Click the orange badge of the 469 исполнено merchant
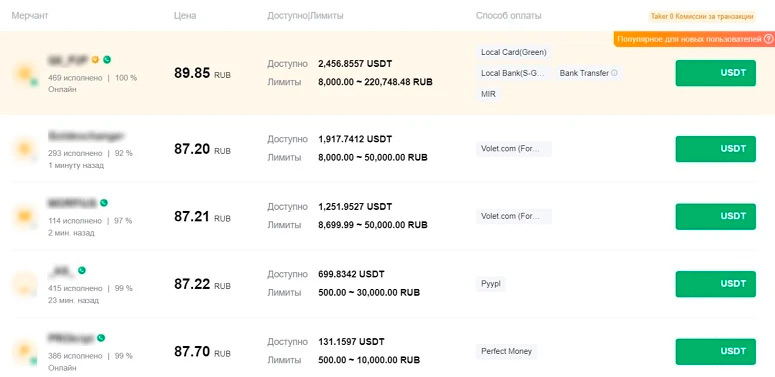 [95, 60]
